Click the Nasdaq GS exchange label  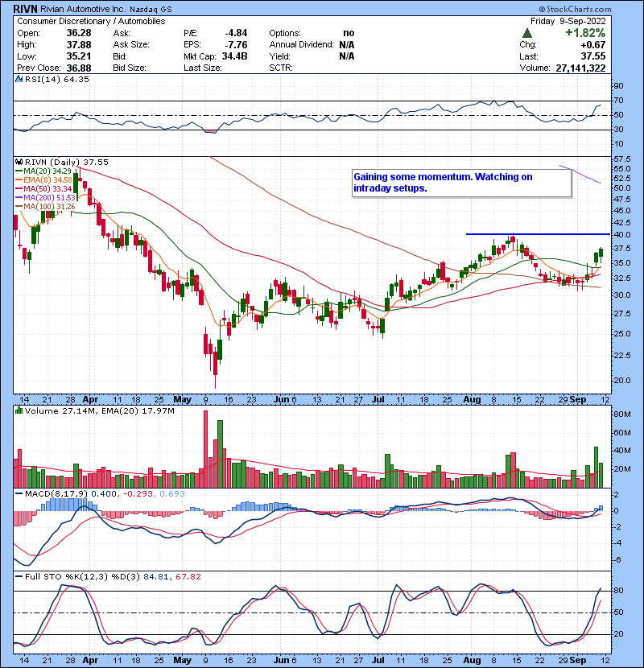[x=151, y=10]
